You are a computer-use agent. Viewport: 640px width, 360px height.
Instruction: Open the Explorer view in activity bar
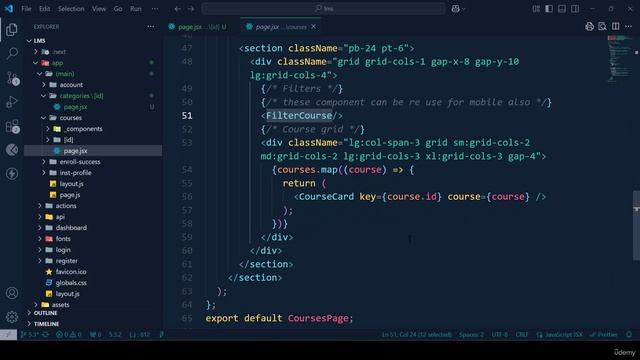point(12,29)
